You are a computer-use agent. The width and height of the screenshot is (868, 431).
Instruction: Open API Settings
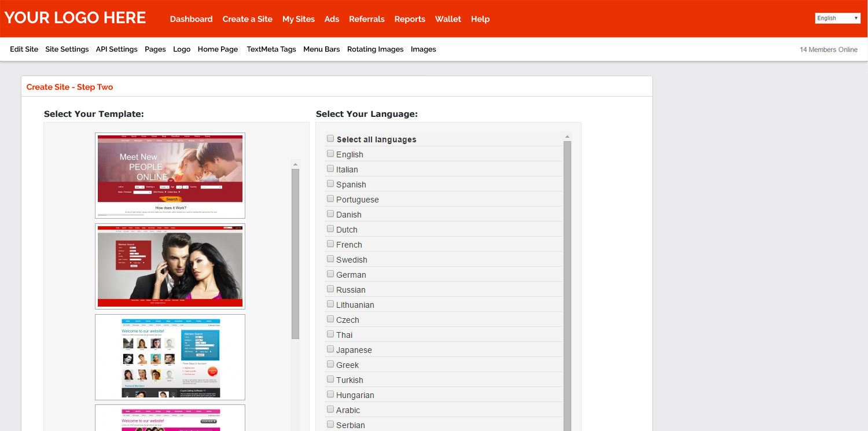tap(116, 49)
